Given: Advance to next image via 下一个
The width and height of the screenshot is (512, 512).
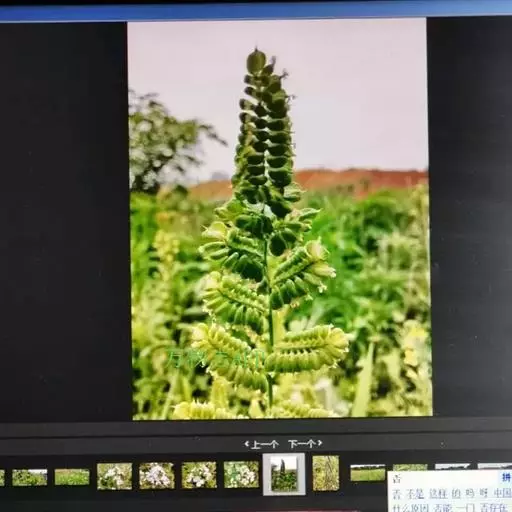Looking at the screenshot, I should (305, 444).
